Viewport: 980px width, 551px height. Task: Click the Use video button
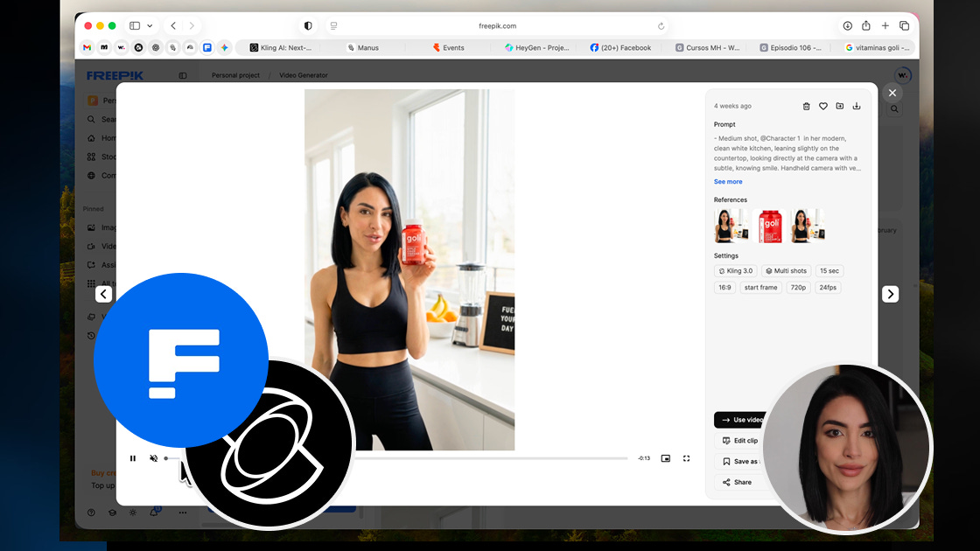(x=741, y=420)
